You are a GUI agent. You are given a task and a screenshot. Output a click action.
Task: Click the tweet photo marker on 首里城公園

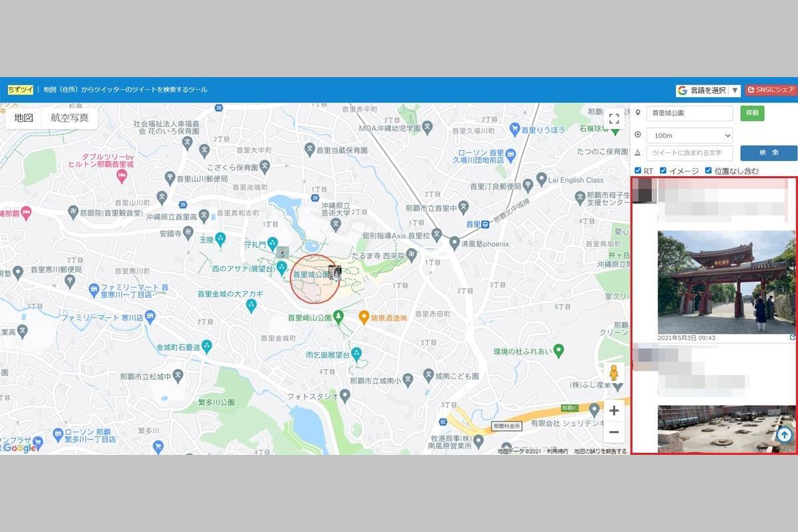pos(335,273)
